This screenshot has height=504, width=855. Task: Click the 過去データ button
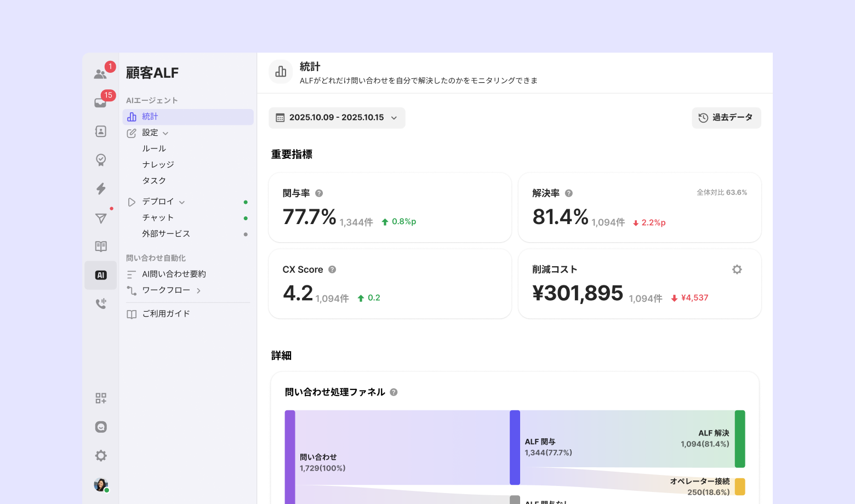click(x=726, y=118)
